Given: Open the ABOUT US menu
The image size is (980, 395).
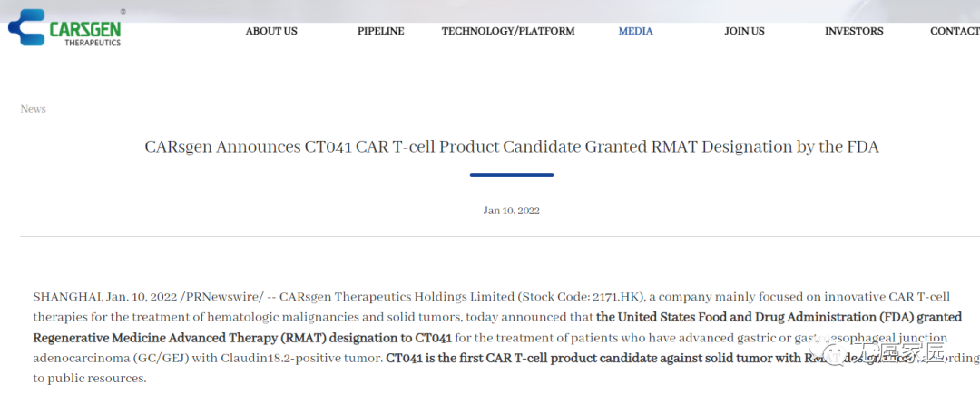Looking at the screenshot, I should click(271, 31).
